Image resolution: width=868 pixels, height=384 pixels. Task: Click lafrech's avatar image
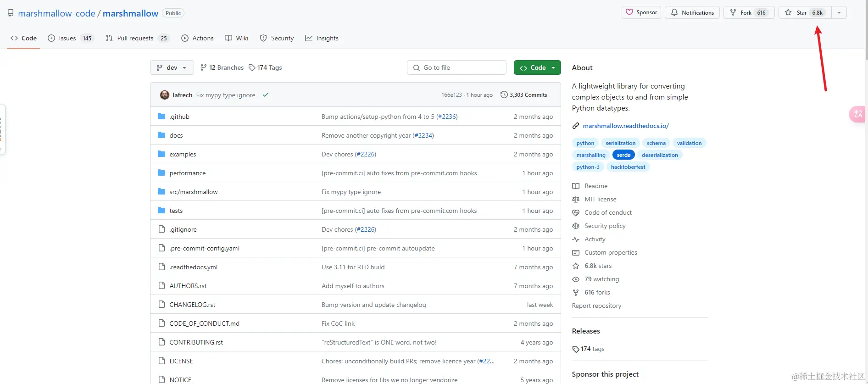[x=164, y=95]
